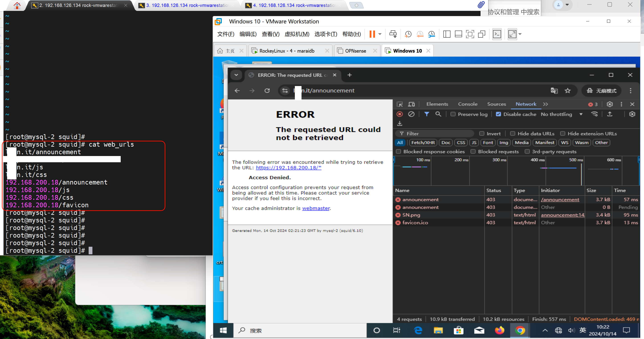Toggle the device toolbar icon
The height and width of the screenshot is (339, 644).
(411, 104)
